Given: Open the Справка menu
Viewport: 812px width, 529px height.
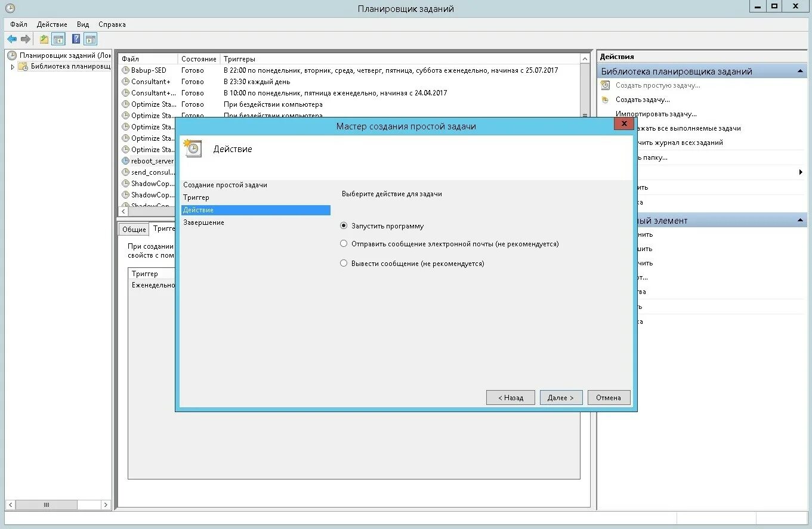Looking at the screenshot, I should [112, 24].
